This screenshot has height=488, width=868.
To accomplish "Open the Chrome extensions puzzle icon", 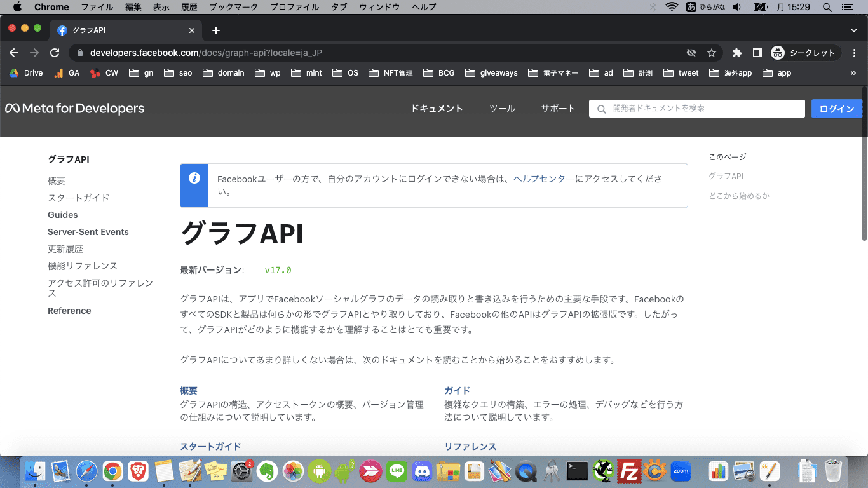I will pos(737,53).
